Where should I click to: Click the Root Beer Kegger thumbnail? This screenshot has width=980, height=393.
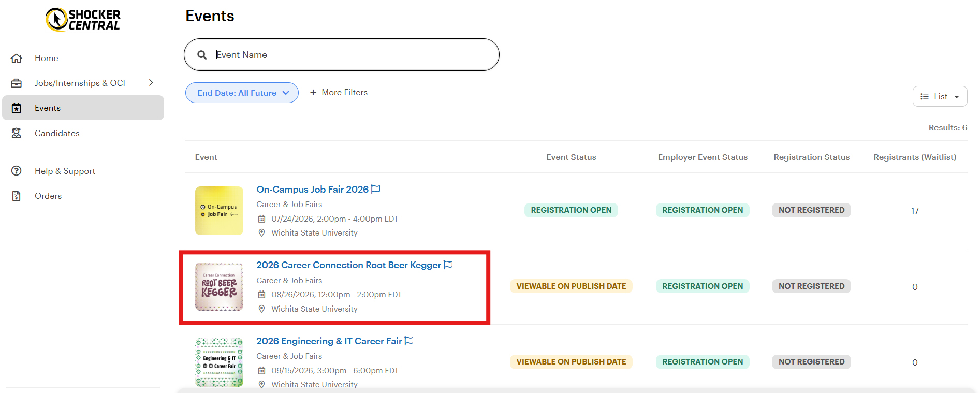(219, 286)
